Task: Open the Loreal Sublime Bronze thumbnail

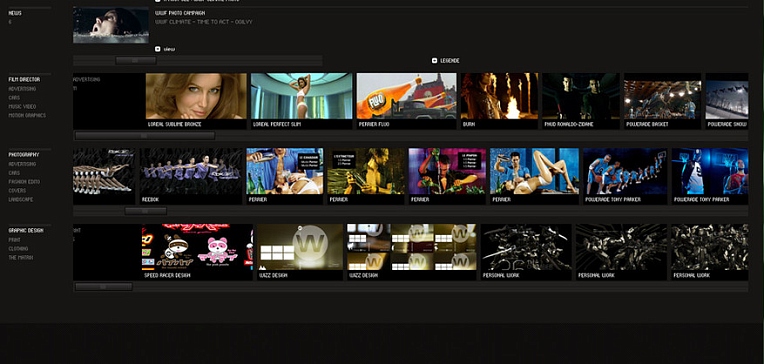Action: click(x=196, y=96)
